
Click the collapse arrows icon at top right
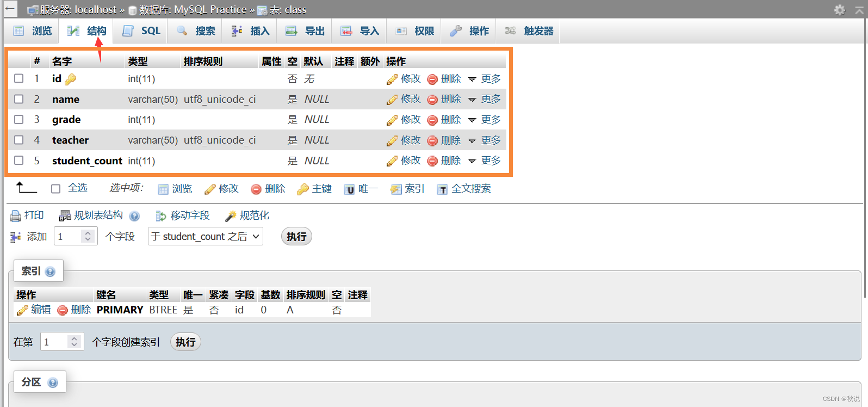tap(859, 9)
